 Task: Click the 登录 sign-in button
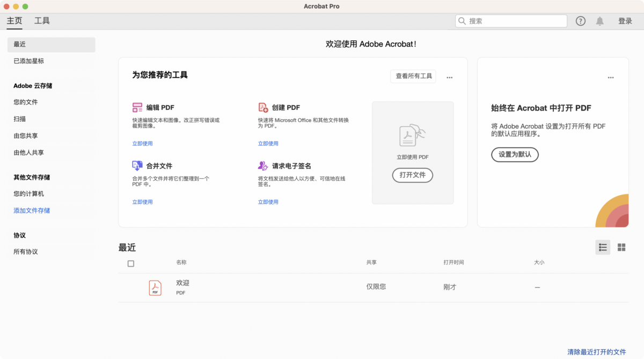pyautogui.click(x=625, y=21)
